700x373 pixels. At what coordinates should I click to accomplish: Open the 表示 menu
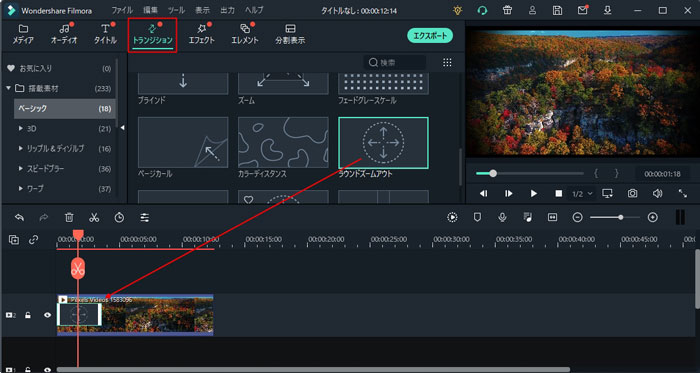(203, 10)
